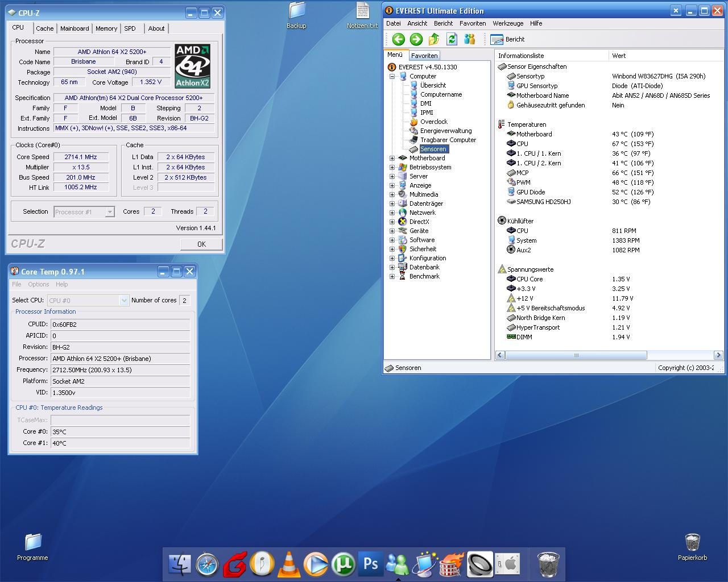The height and width of the screenshot is (582, 728).
Task: Switch to the Favoriten tab
Action: [x=424, y=56]
